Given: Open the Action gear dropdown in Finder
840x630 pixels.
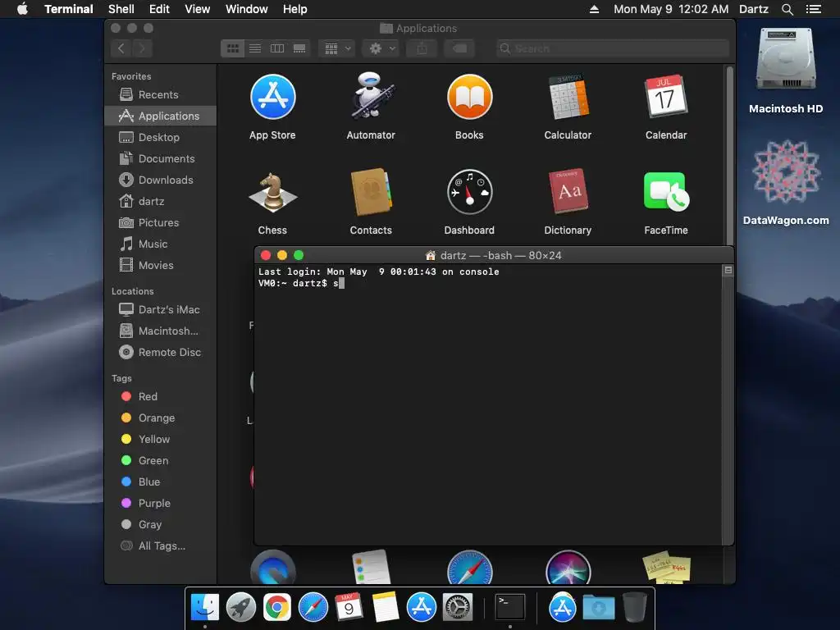Looking at the screenshot, I should pos(381,48).
